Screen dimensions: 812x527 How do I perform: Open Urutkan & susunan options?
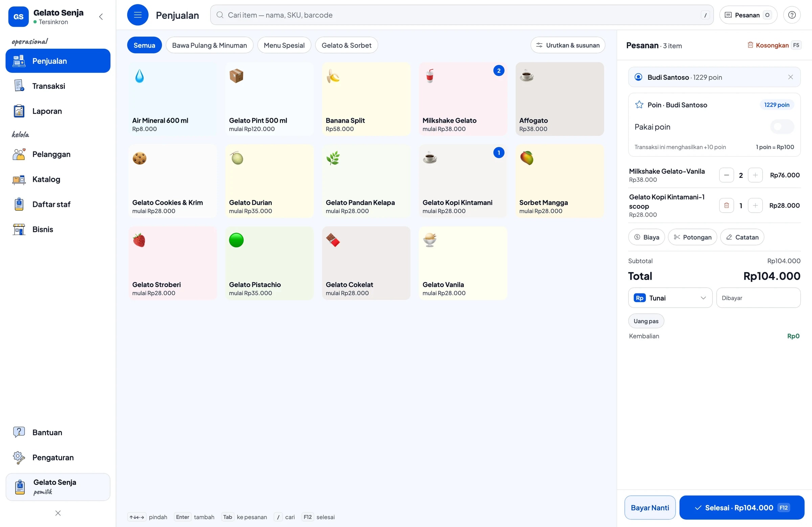568,45
